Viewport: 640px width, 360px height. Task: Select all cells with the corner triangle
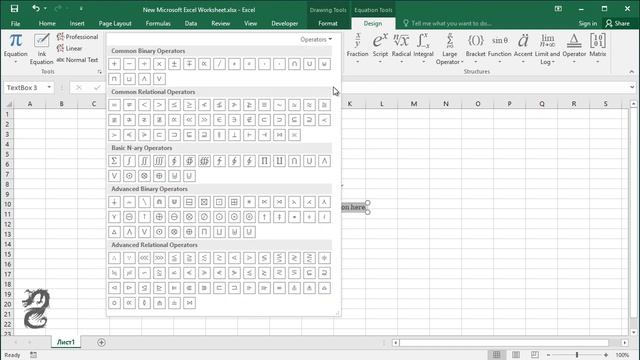(x=8, y=104)
